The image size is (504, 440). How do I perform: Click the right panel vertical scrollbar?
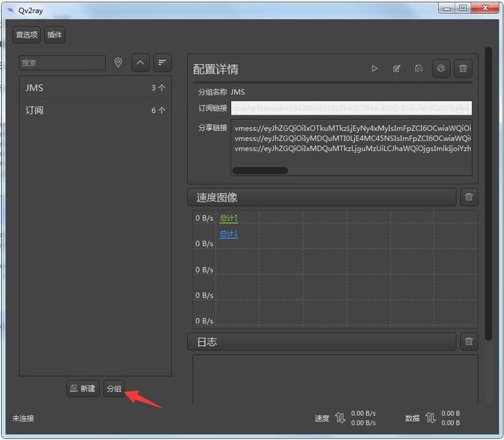(488, 193)
